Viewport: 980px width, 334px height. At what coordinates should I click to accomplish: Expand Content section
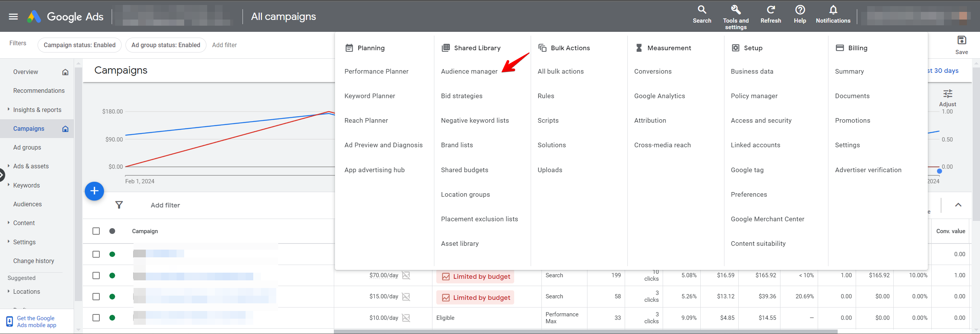point(8,222)
